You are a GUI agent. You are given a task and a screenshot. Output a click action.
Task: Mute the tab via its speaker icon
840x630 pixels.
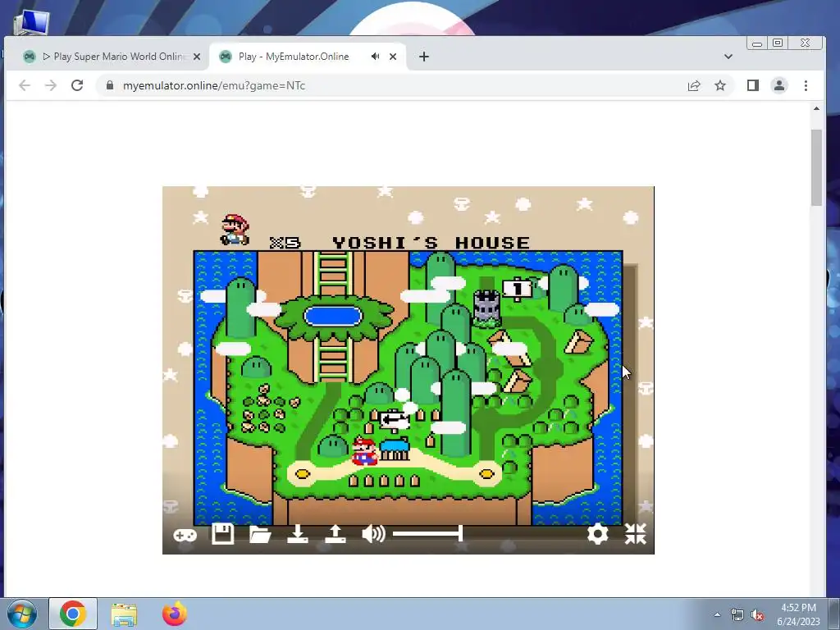376,57
